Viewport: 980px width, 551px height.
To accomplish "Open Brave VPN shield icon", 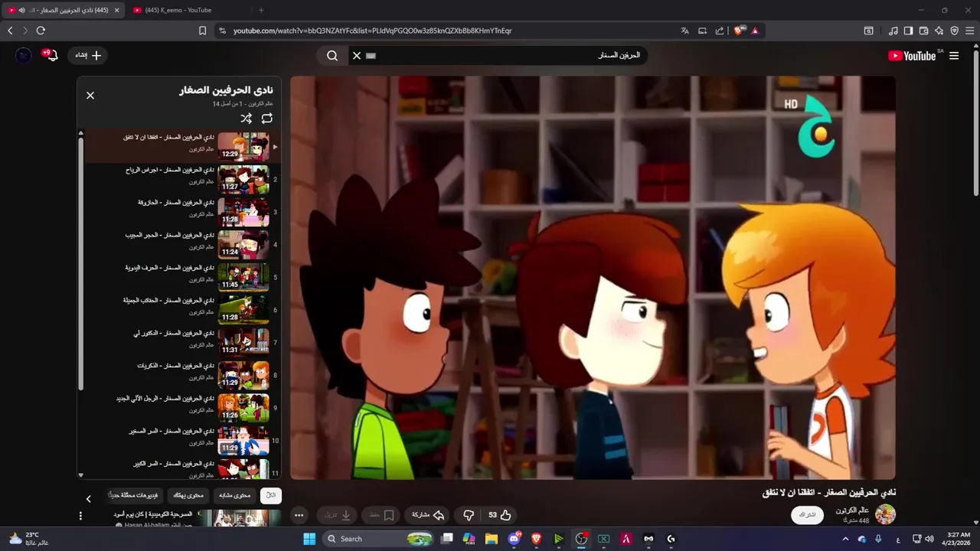I will [954, 31].
